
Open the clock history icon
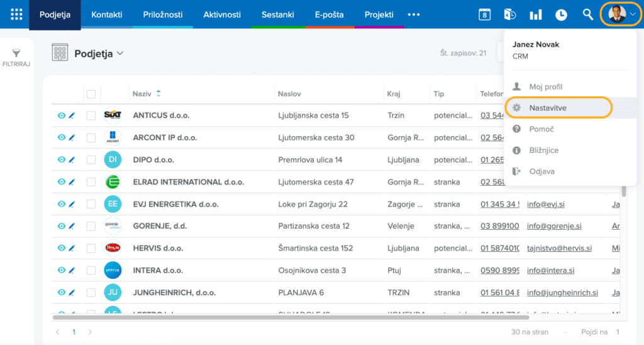(561, 14)
